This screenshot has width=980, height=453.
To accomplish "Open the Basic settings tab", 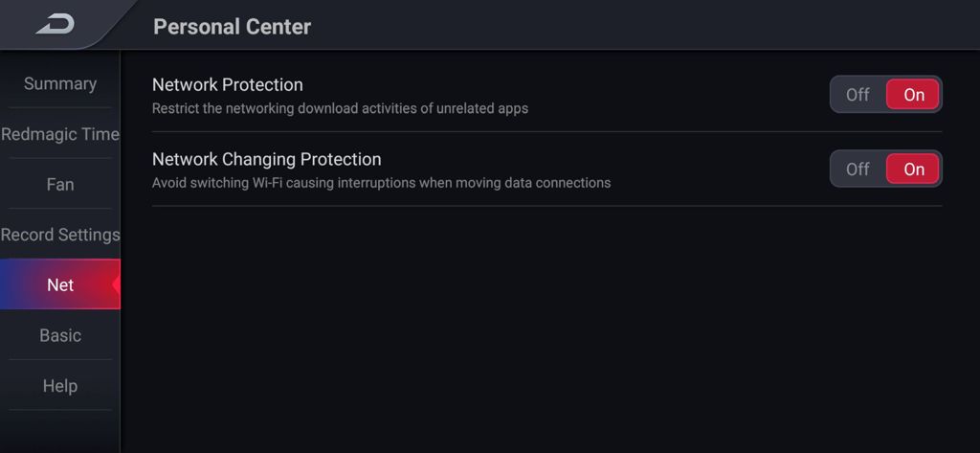I will [60, 335].
